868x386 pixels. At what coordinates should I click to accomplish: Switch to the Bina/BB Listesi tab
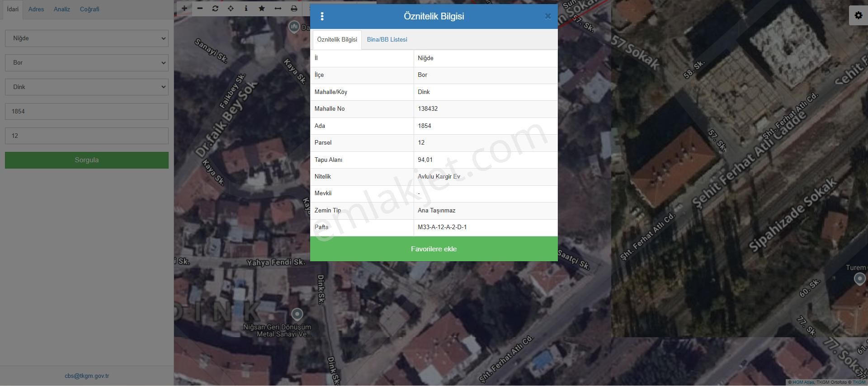tap(387, 40)
